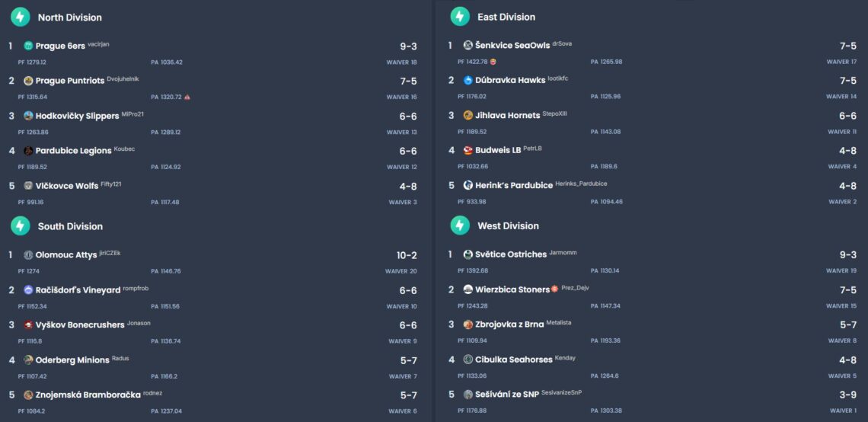Click the West Division lightning icon
This screenshot has width=868, height=422.
coord(460,225)
